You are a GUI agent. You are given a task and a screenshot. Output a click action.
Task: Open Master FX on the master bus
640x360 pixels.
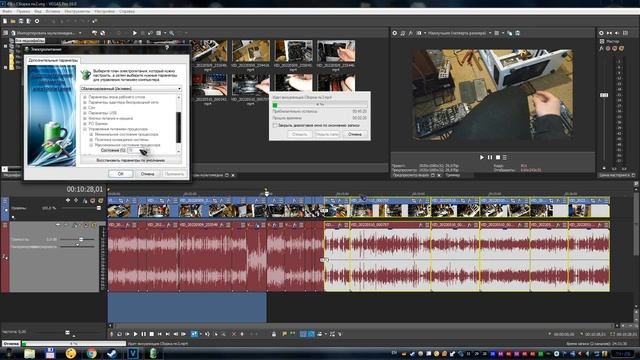pyautogui.click(x=602, y=48)
